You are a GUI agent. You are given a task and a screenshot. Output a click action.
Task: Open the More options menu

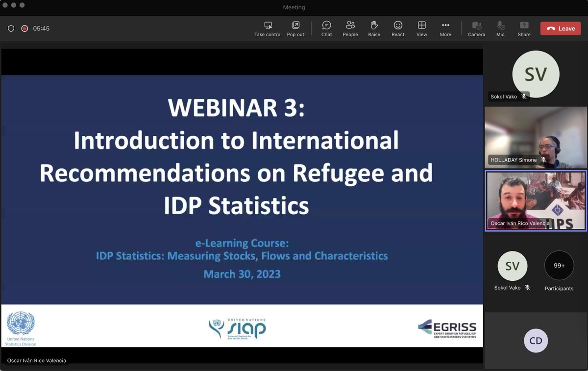tap(445, 28)
